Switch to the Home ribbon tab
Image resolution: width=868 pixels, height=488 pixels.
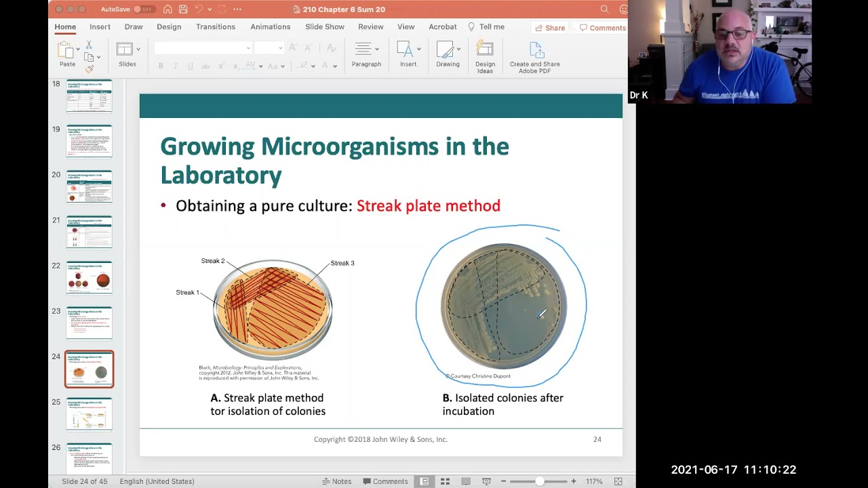coord(65,27)
